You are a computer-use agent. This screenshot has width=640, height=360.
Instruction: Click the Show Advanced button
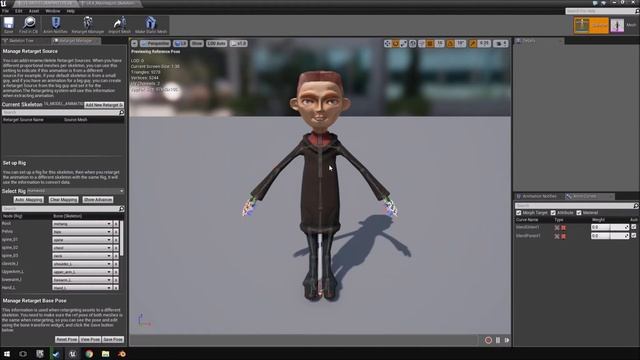tap(98, 200)
